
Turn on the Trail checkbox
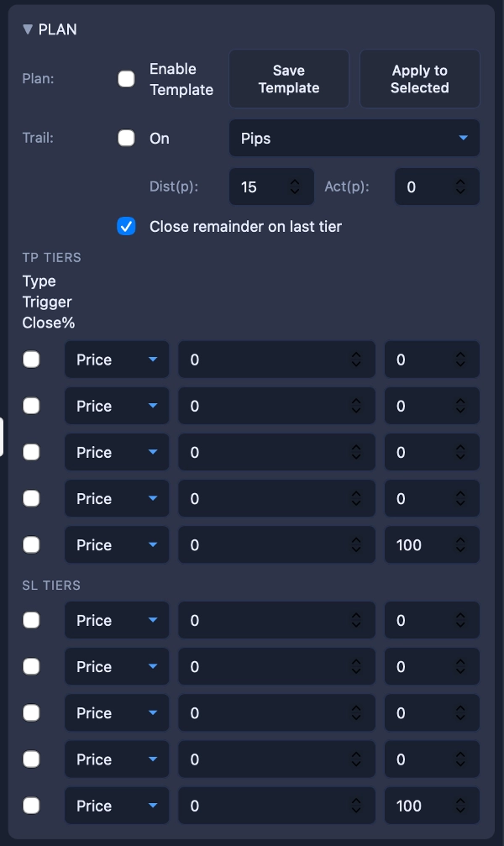click(x=126, y=139)
